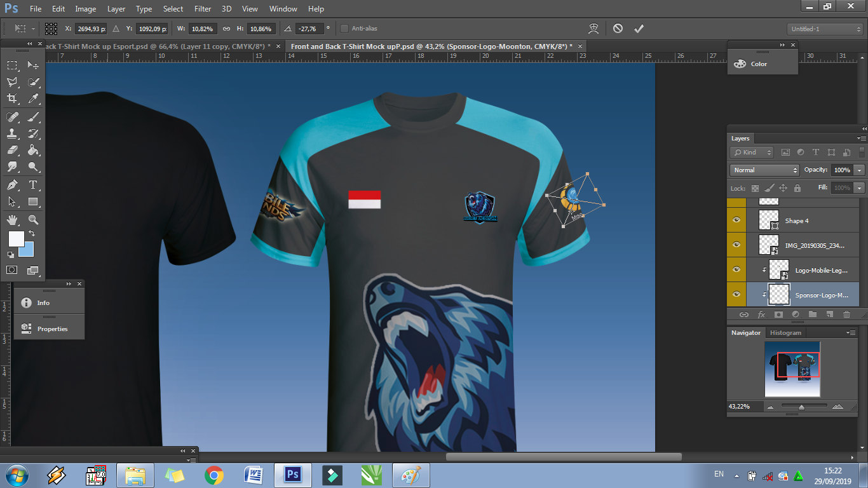Select the Quick Selection tool

pyautogui.click(x=34, y=82)
